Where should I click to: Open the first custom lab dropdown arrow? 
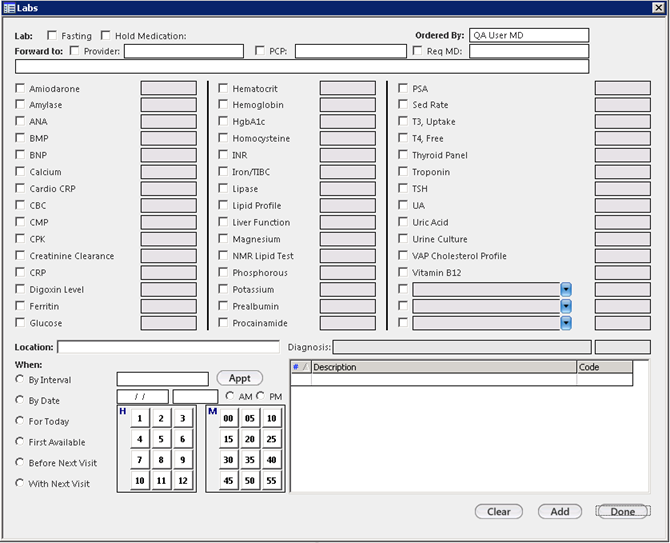[x=565, y=290]
